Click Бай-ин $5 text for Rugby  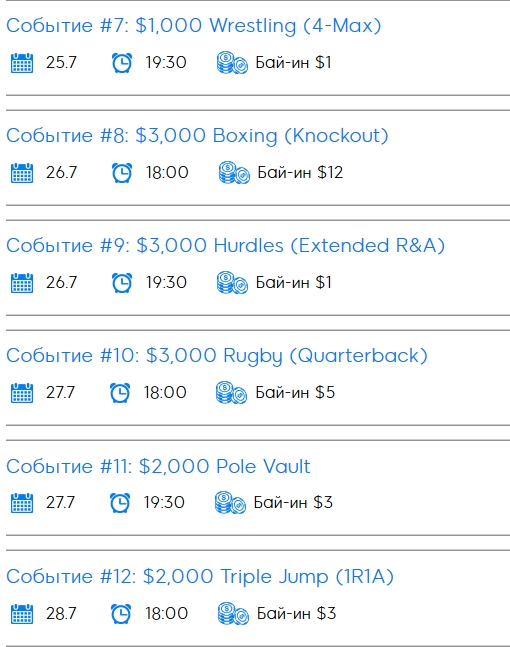click(x=295, y=392)
